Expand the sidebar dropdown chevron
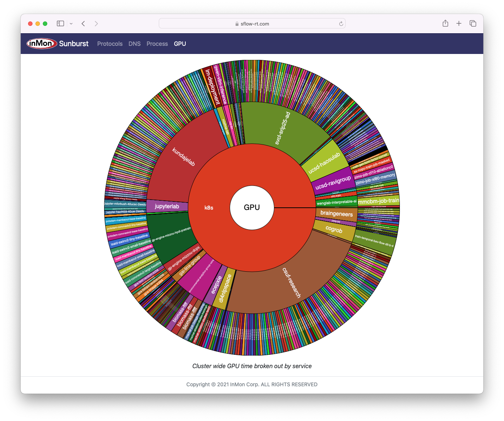The width and height of the screenshot is (504, 421). 71,24
